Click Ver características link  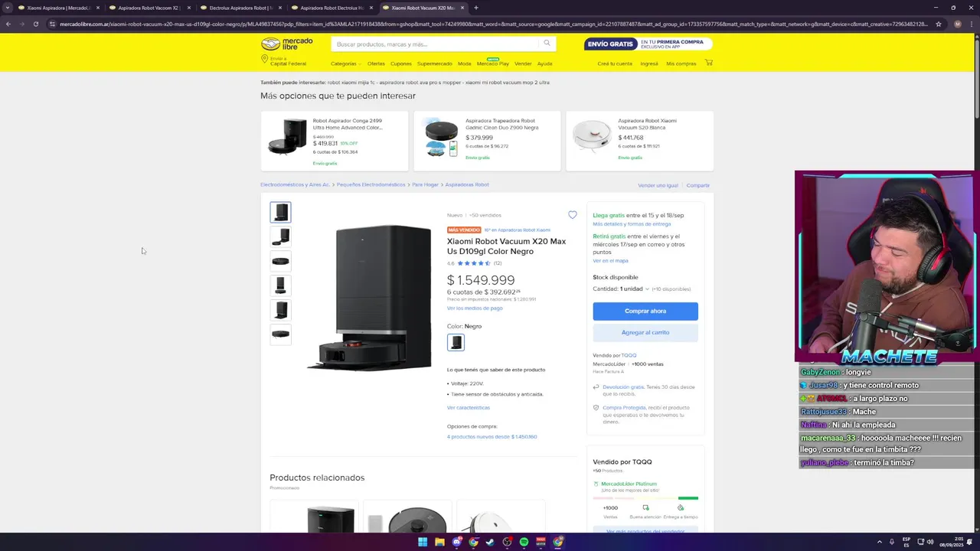469,408
